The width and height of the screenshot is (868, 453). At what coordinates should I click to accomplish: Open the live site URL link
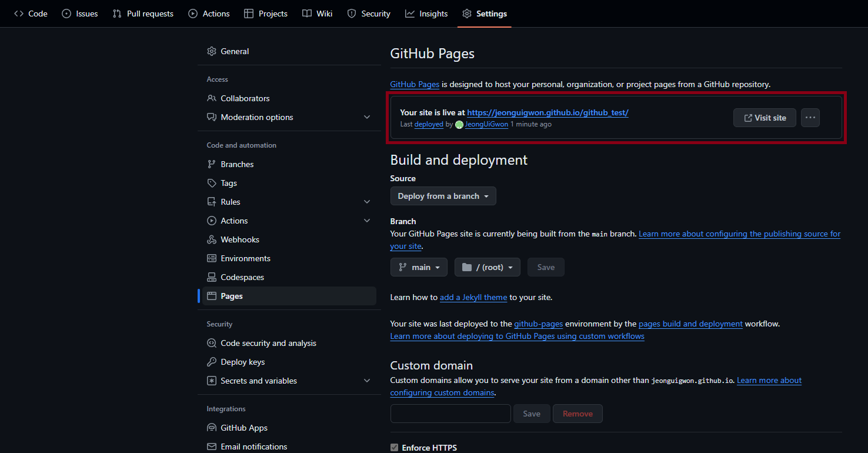[x=548, y=112]
